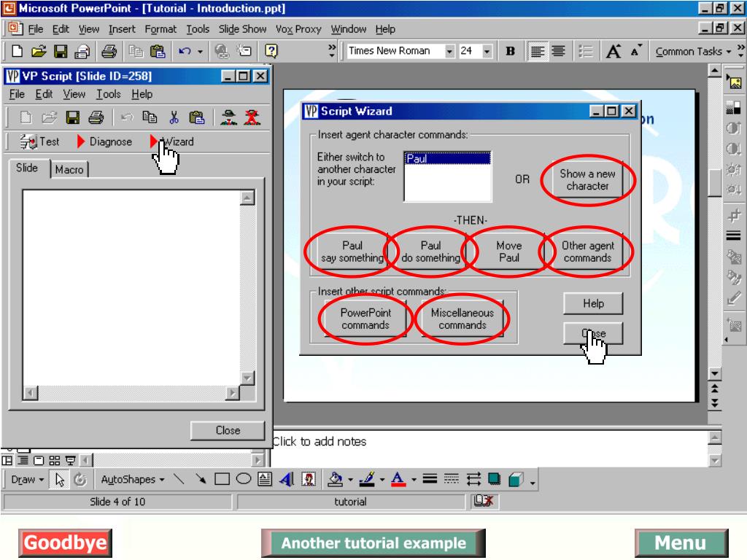The height and width of the screenshot is (560, 747).
Task: Open the Vox Proxy menu in PowerPoint
Action: (x=298, y=29)
